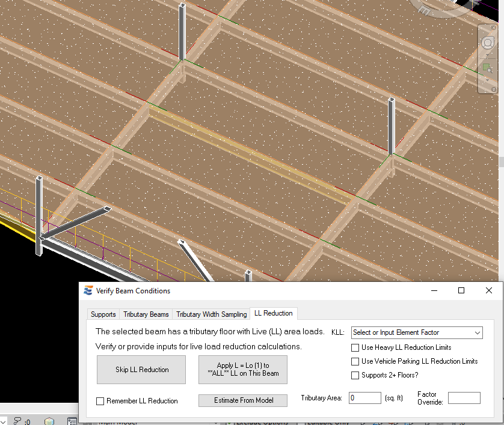Maximize the Verify Beam Conditions dialog
The image size is (504, 425).
pos(461,290)
